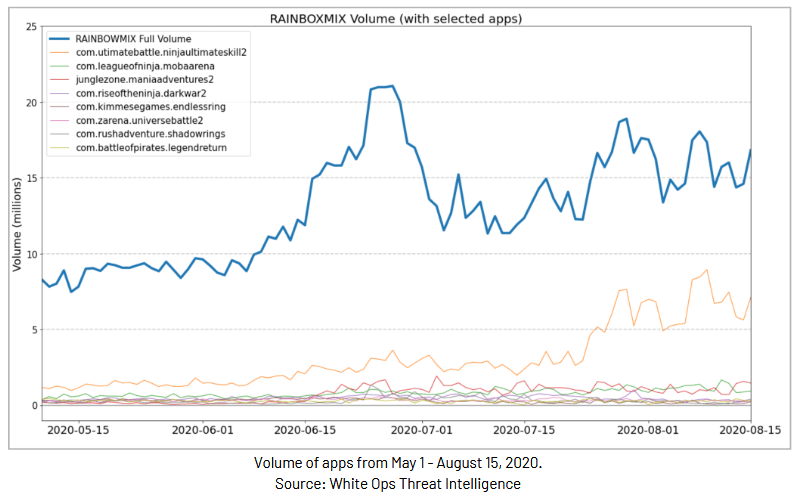Click the chart title "RAINBOXMIX Volume (with selected apps)"

pos(396,18)
